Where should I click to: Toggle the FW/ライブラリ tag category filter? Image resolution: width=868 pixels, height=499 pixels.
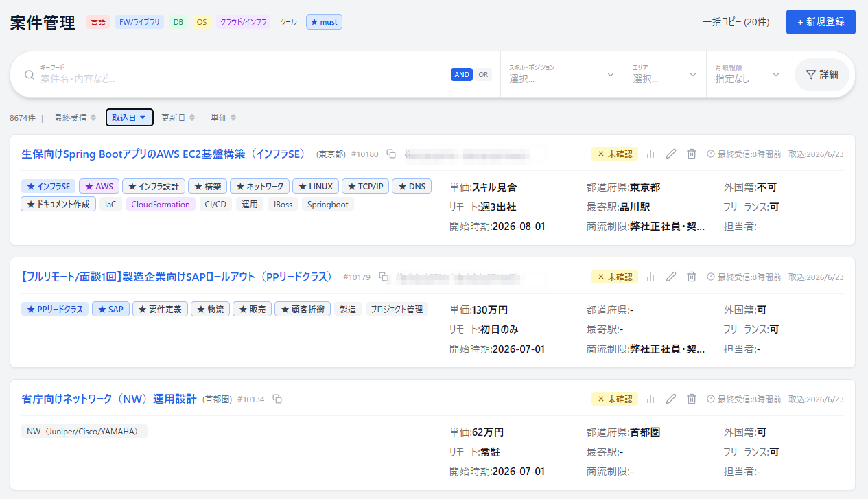139,22
